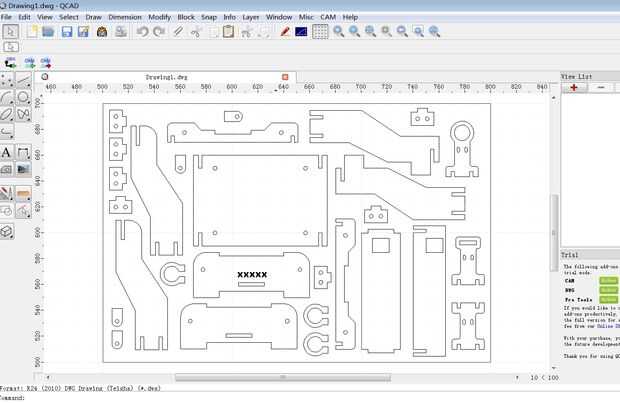
Task: Select the arrow pointer tool in top toolbar
Action: pos(10,32)
